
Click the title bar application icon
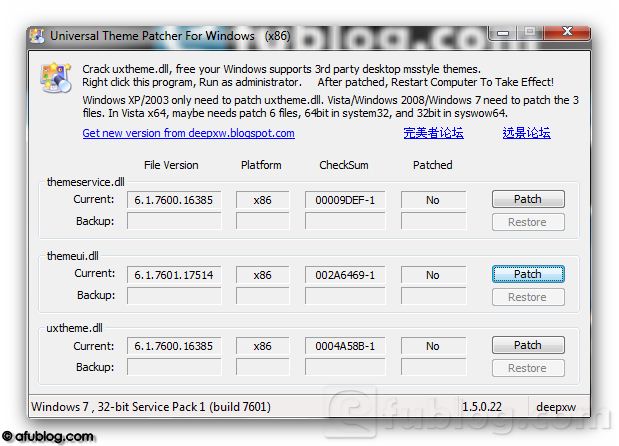pos(37,36)
